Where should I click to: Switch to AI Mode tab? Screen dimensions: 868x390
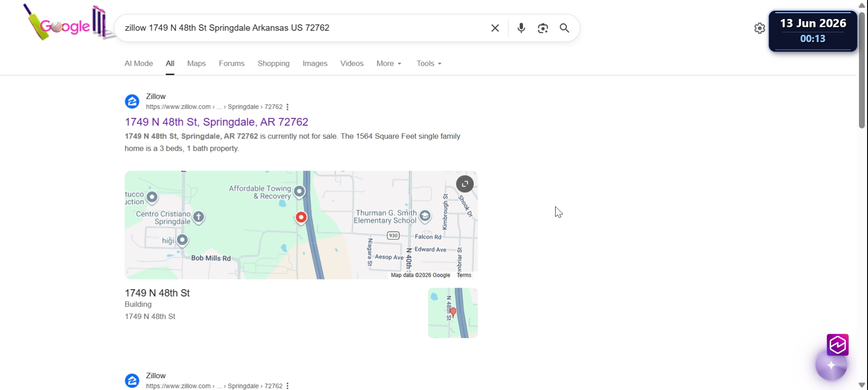(x=139, y=63)
